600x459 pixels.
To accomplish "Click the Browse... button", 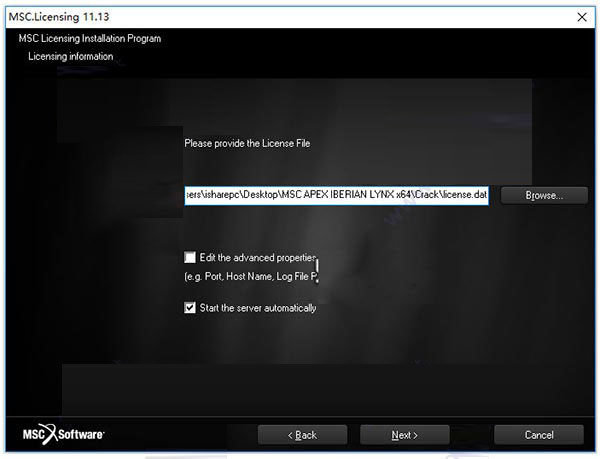I will point(544,195).
